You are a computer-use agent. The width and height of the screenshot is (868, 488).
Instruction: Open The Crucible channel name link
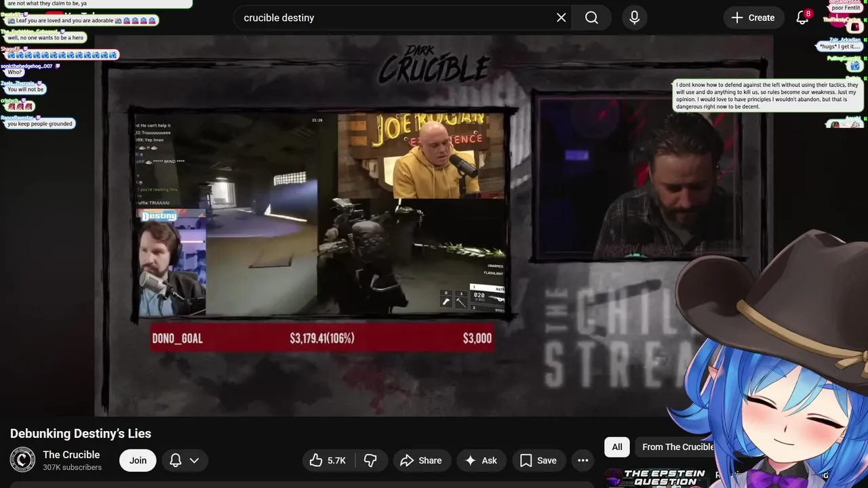tap(71, 455)
